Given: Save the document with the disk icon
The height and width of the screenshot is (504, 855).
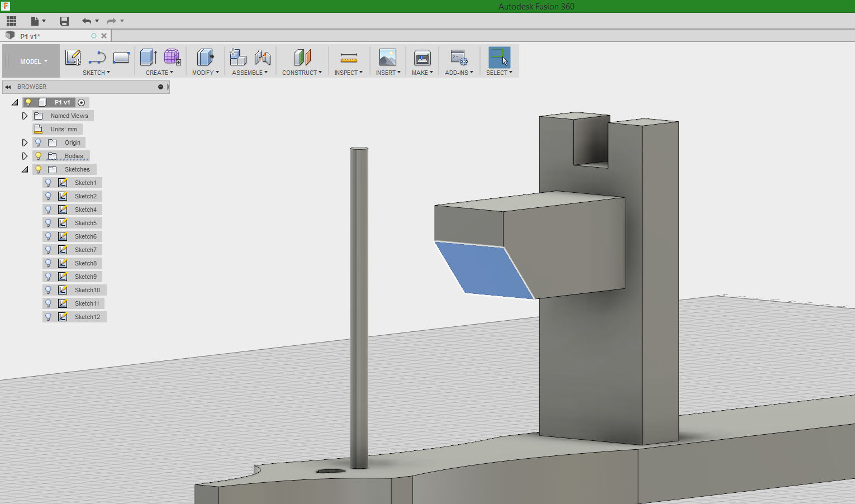Looking at the screenshot, I should 64,21.
